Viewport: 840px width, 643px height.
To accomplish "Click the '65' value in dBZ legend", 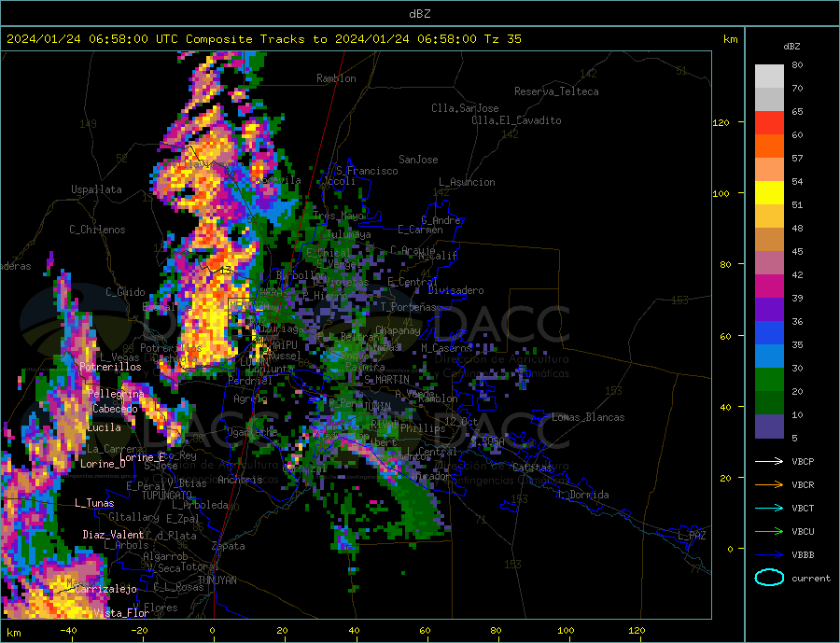I will (797, 111).
